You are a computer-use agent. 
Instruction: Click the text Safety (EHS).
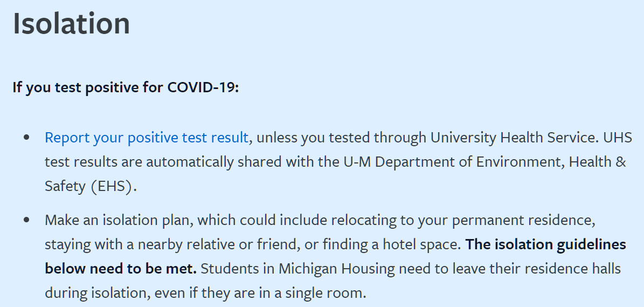(91, 187)
